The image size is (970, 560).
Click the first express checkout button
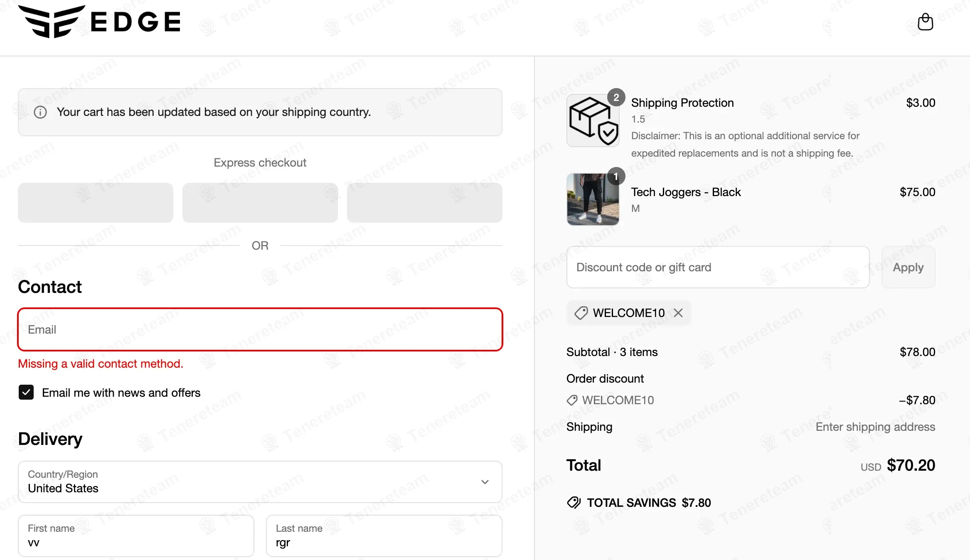point(96,203)
